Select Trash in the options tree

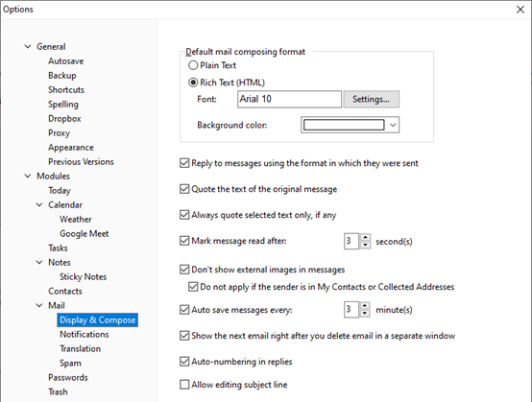pyautogui.click(x=58, y=391)
